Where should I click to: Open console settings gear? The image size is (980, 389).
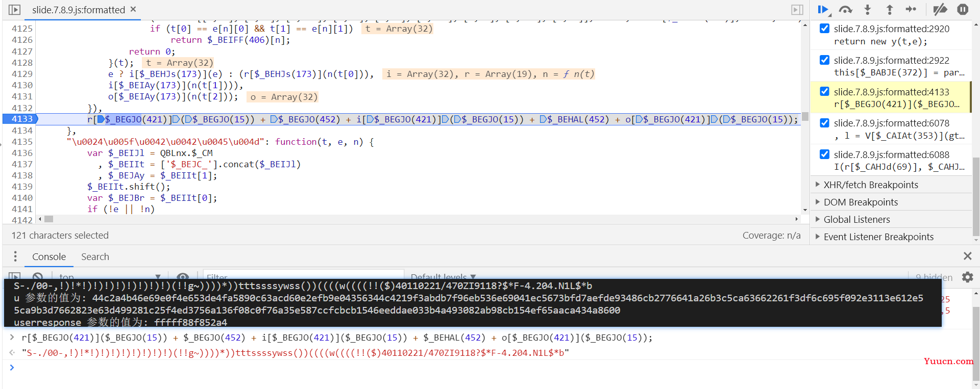click(x=967, y=277)
